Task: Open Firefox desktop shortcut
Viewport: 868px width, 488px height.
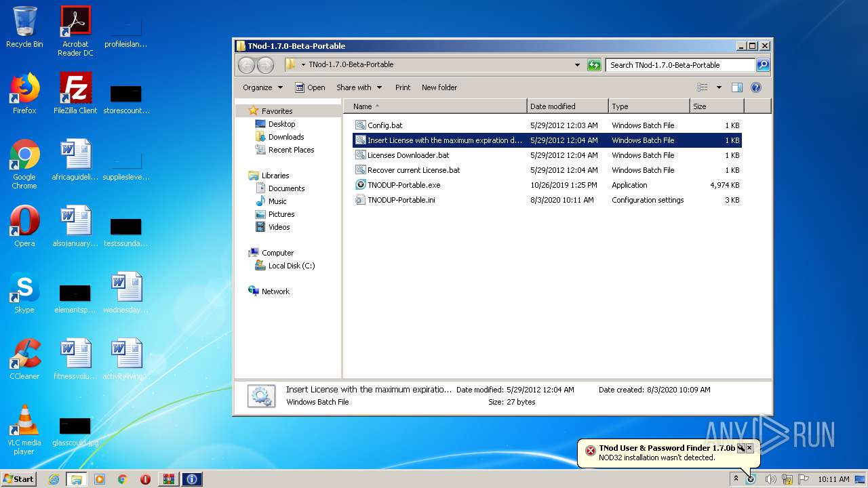Action: 24,94
